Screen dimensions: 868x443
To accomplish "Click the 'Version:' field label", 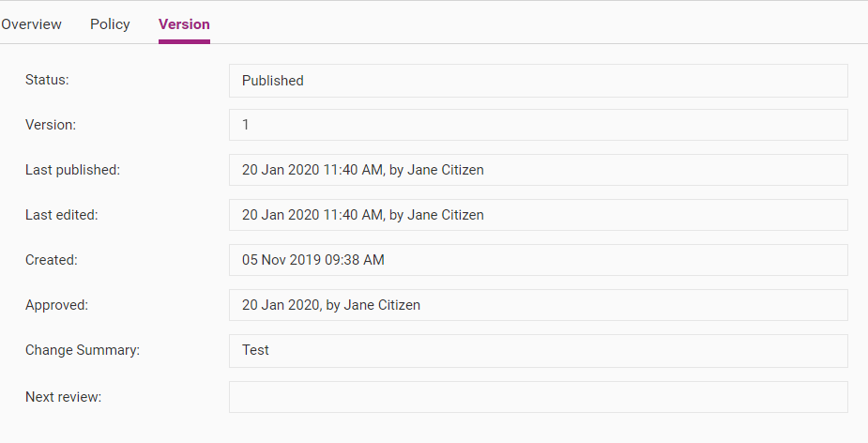I will point(51,125).
